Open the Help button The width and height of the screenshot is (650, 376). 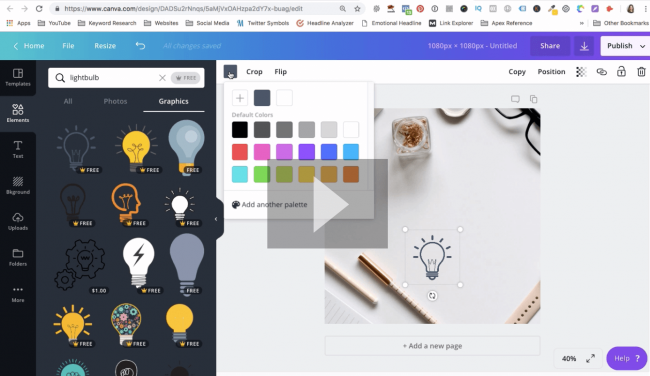click(626, 358)
